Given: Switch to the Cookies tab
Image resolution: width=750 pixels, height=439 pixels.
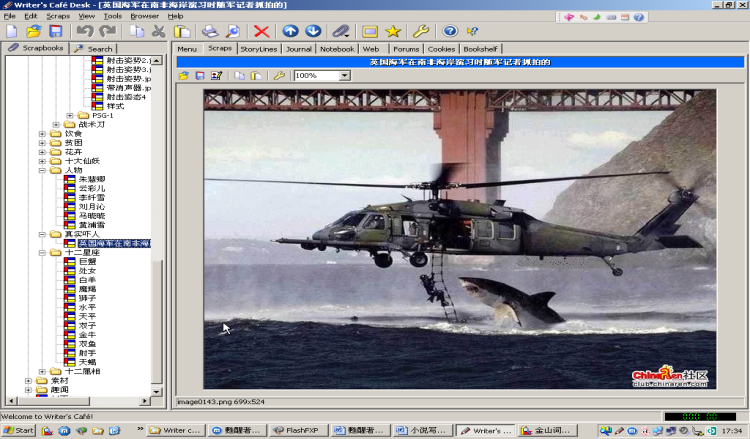Looking at the screenshot, I should [x=441, y=49].
